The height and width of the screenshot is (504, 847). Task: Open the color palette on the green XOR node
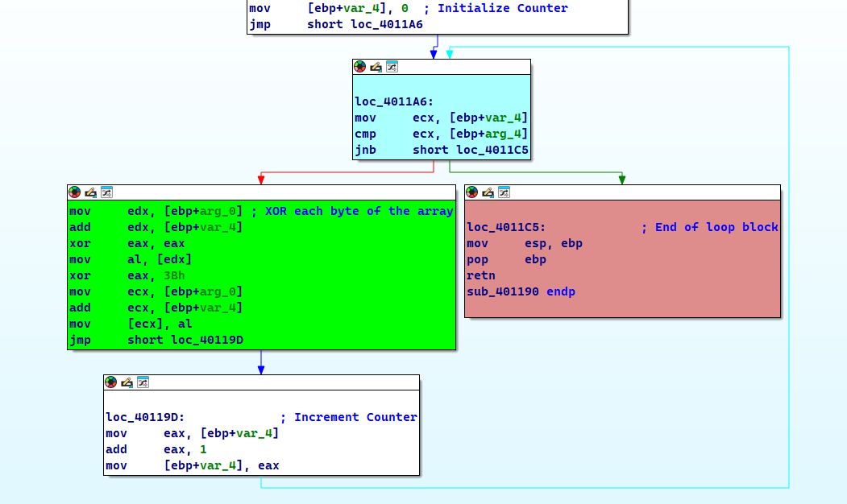[74, 192]
